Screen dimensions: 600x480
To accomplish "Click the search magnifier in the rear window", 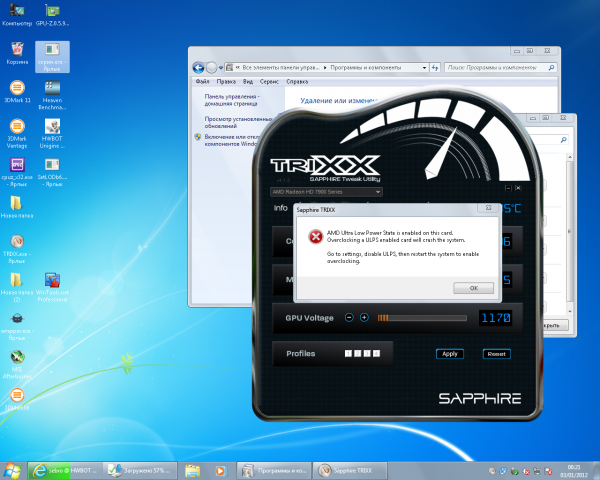I will pyautogui.click(x=563, y=140).
